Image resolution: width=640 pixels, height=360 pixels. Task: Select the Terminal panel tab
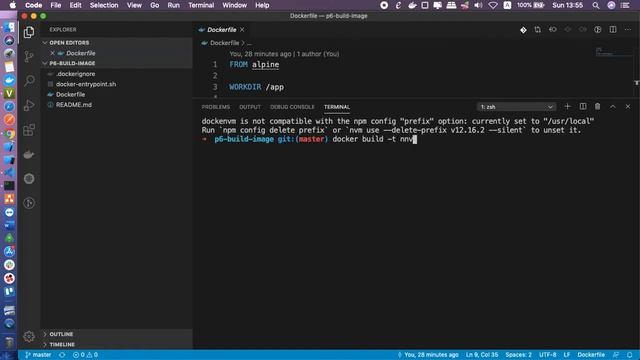tap(337, 107)
